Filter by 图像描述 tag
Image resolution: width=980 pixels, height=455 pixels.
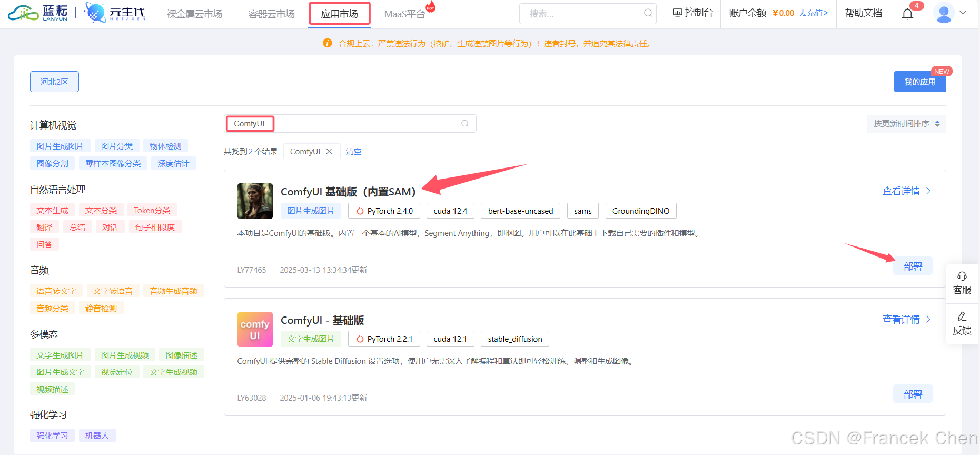point(181,355)
